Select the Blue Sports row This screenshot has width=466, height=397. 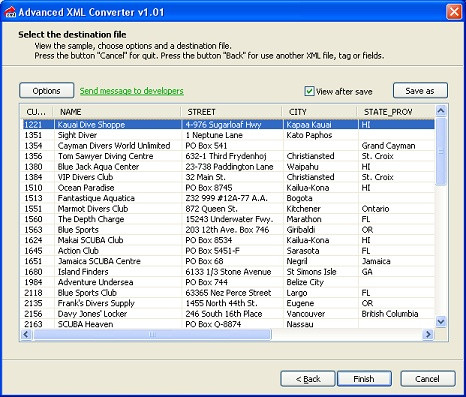[228, 230]
